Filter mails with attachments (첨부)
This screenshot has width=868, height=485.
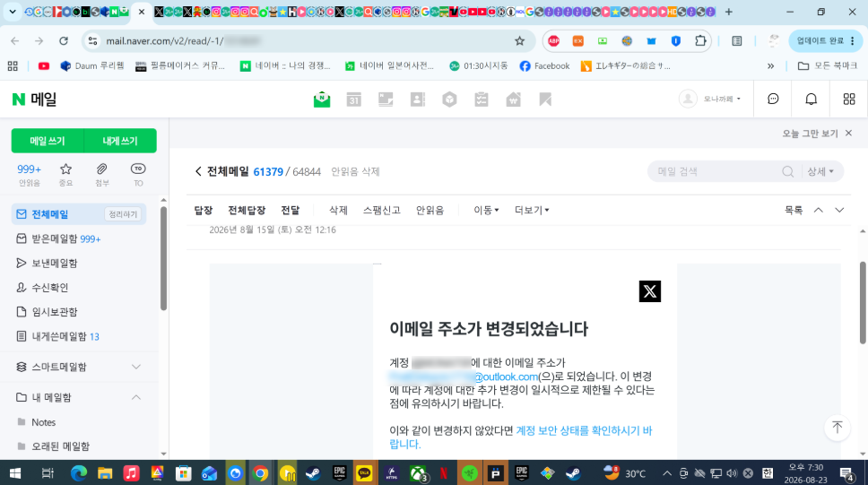pos(102,175)
